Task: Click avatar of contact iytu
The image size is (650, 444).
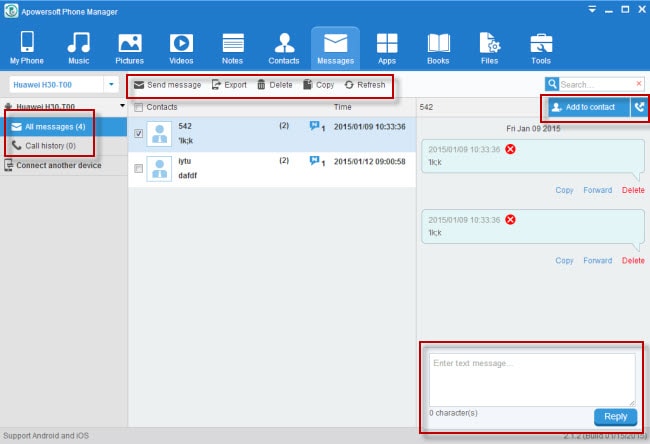Action: click(x=159, y=169)
